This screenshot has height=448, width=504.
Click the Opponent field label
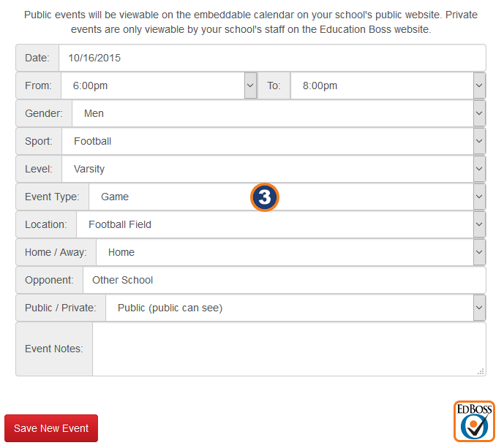pos(49,280)
